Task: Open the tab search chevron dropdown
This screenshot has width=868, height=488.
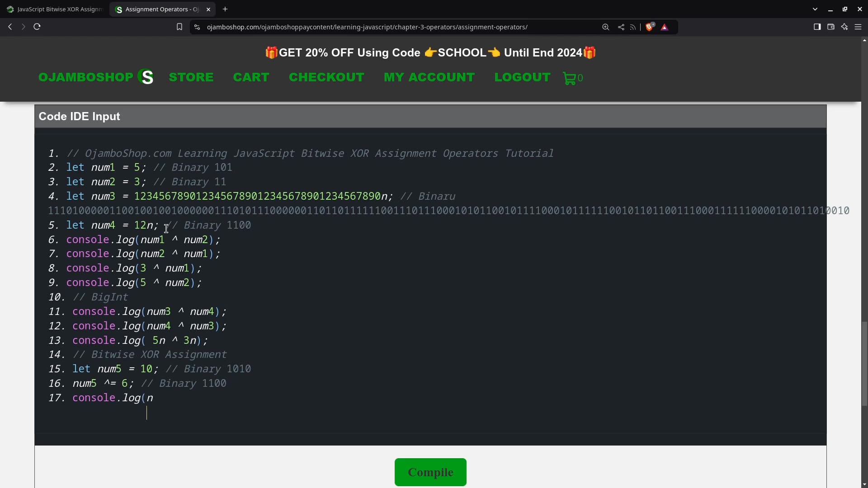Action: tap(815, 9)
